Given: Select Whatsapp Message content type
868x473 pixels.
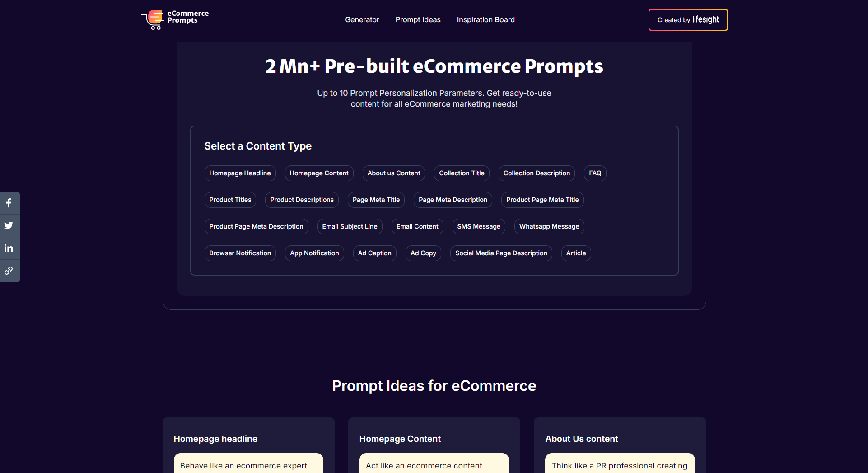Looking at the screenshot, I should coord(549,226).
